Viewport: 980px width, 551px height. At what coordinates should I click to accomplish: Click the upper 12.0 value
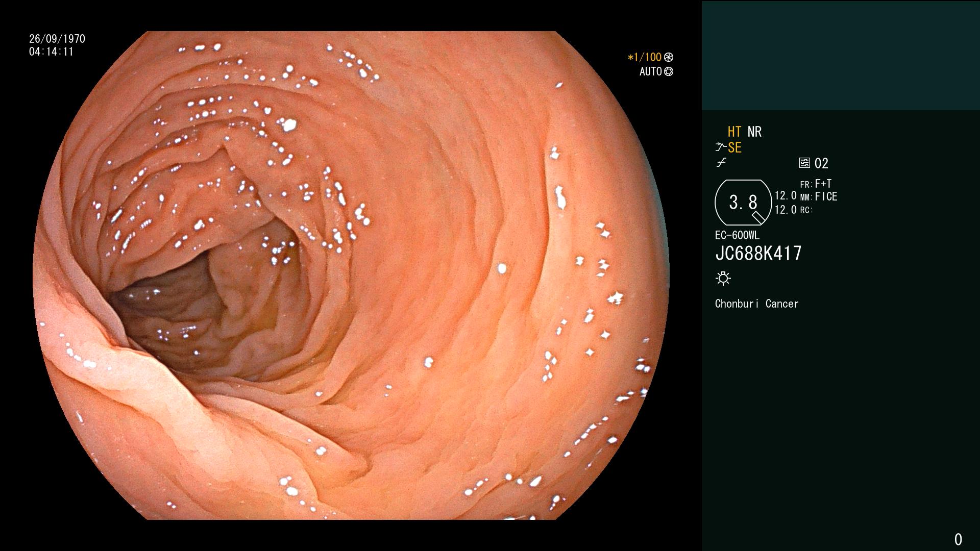click(786, 196)
